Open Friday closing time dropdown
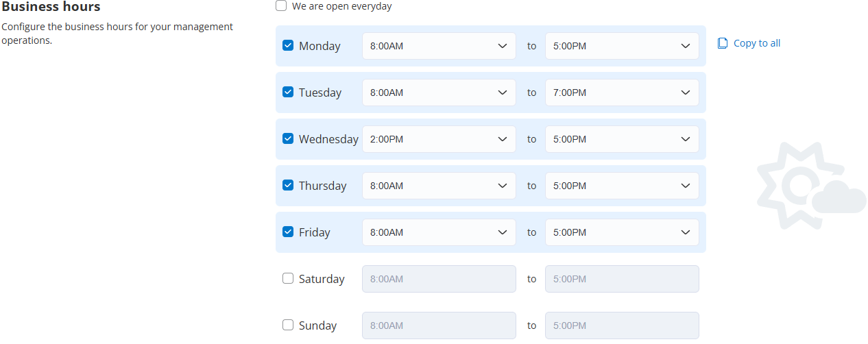The width and height of the screenshot is (868, 344). tap(622, 232)
